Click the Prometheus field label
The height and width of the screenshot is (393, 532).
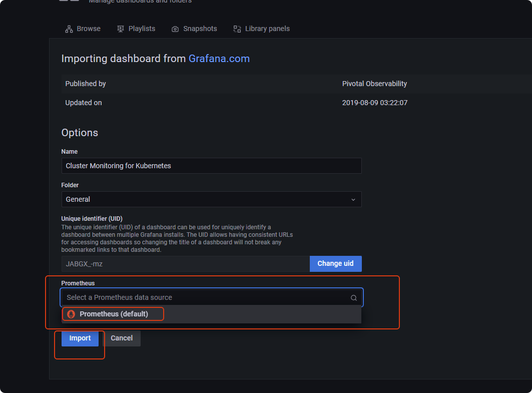click(78, 283)
